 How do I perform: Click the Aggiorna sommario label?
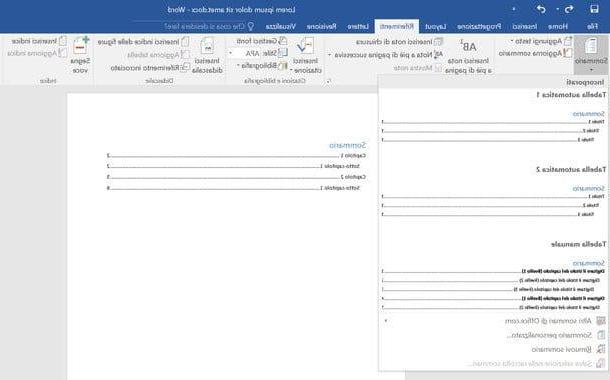[530, 53]
